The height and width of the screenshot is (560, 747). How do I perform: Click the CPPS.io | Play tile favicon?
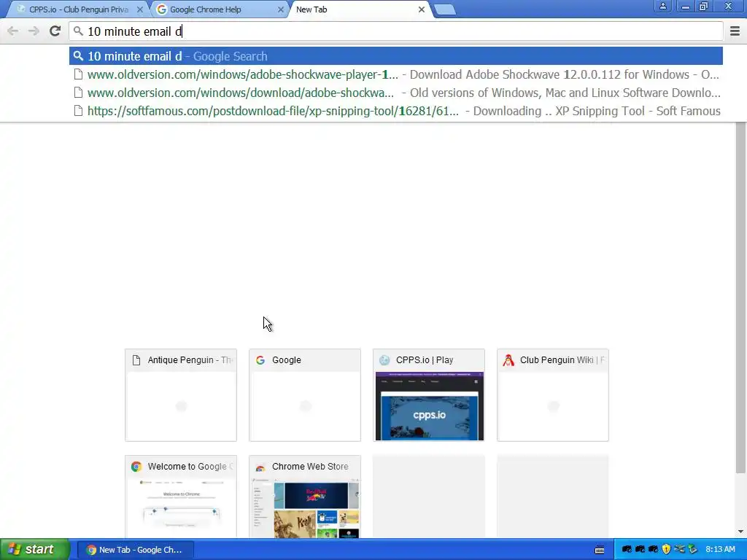point(384,360)
